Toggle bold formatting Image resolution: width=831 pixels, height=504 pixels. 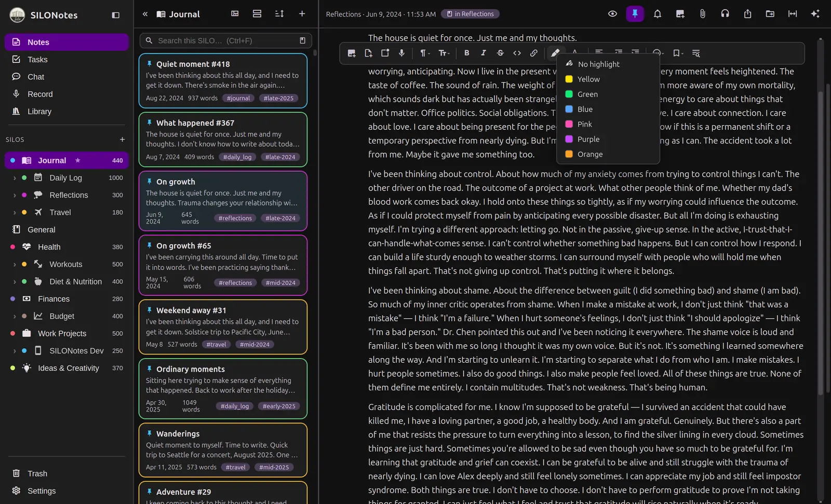[467, 53]
